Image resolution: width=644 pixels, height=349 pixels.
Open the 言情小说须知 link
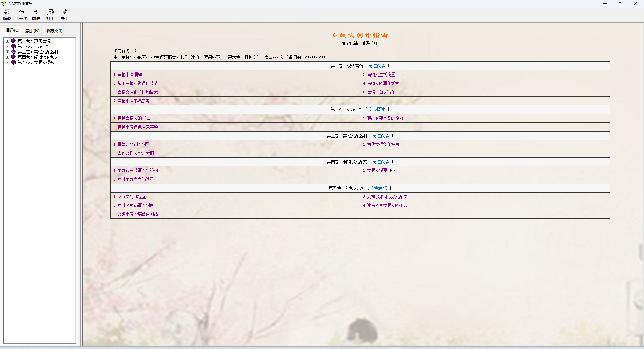[x=129, y=74]
